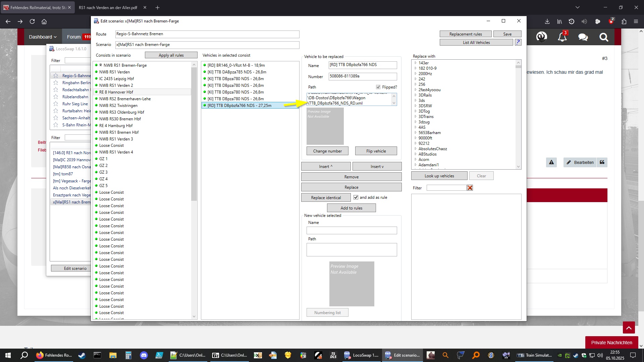Switch to RS1 nach Verden PDF tab
The height and width of the screenshot is (362, 644).
point(108,7)
